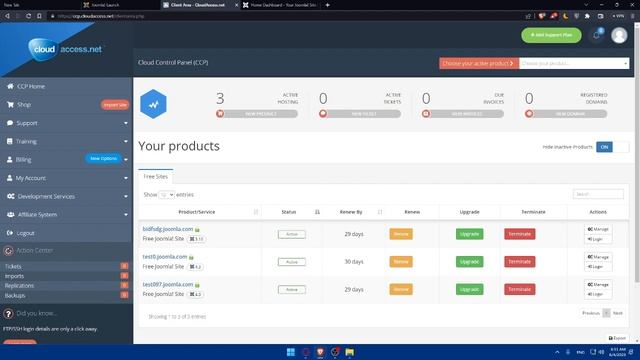
Task: Click the Action Center circular icon
Action: (x=8, y=251)
